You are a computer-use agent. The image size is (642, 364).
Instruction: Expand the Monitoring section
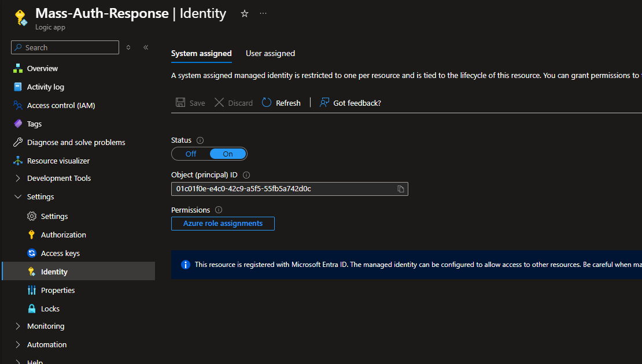pyautogui.click(x=18, y=326)
